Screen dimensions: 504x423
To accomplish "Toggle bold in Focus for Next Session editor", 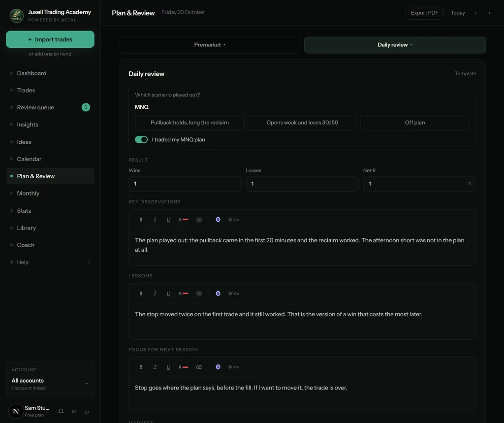I will pyautogui.click(x=141, y=367).
